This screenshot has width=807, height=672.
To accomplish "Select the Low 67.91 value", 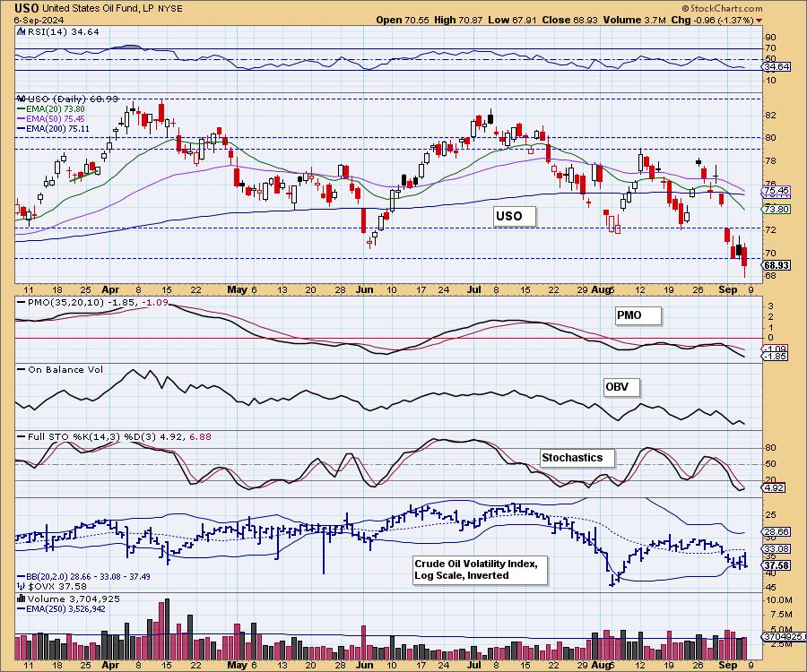I will (x=512, y=20).
